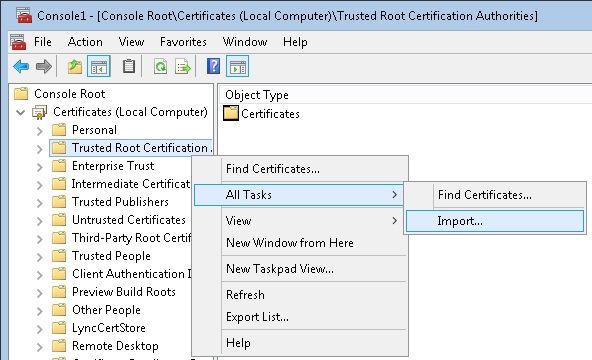Collapse the Certificates (Local Computer) node

pos(21,112)
